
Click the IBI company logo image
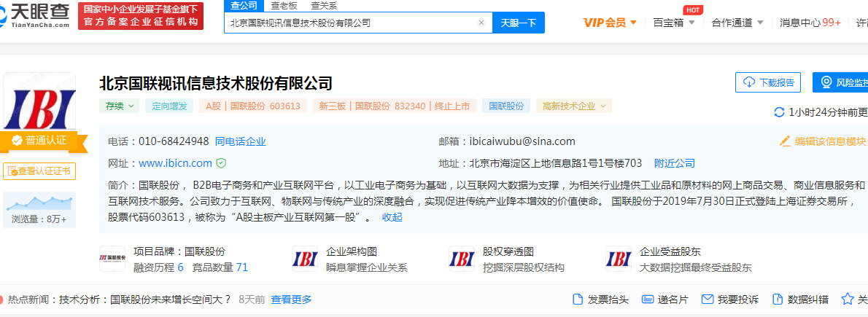[x=39, y=102]
